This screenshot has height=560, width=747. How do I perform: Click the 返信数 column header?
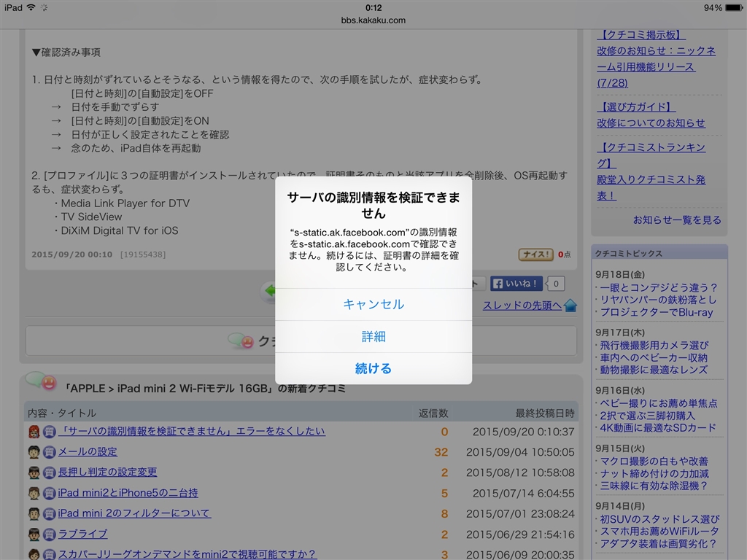(433, 413)
